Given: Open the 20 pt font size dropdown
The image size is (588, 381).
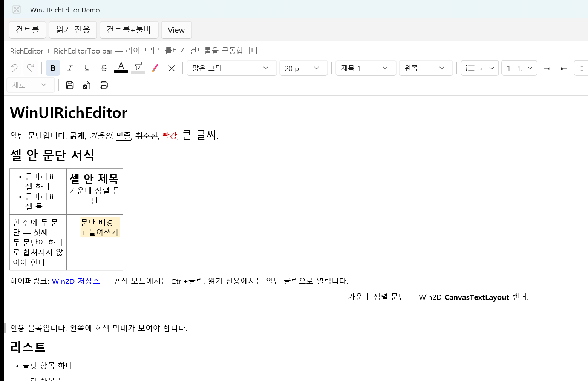Looking at the screenshot, I should [x=303, y=68].
